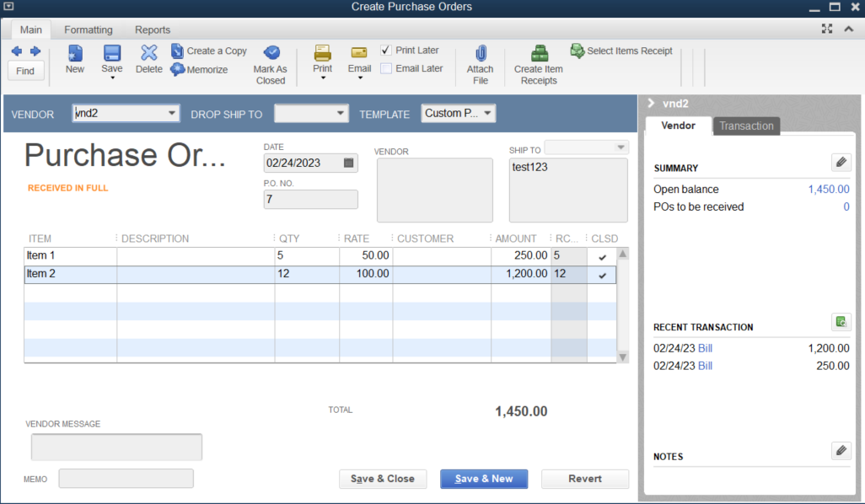The height and width of the screenshot is (504, 865).
Task: Create a new purchase order with New icon
Action: coord(74,61)
